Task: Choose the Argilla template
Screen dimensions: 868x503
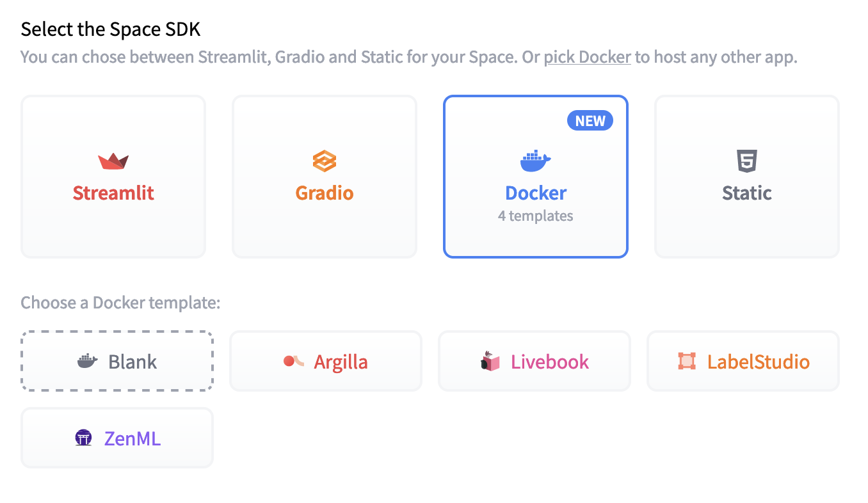Action: pos(325,361)
